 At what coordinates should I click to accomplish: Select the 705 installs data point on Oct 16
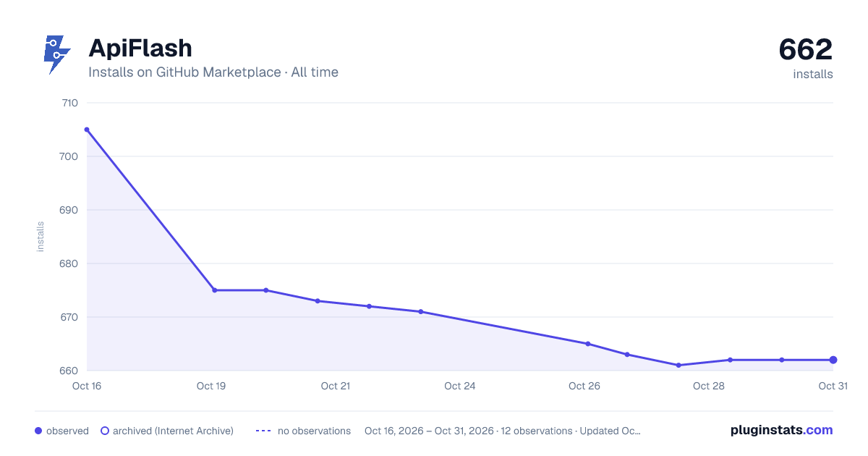tap(87, 130)
